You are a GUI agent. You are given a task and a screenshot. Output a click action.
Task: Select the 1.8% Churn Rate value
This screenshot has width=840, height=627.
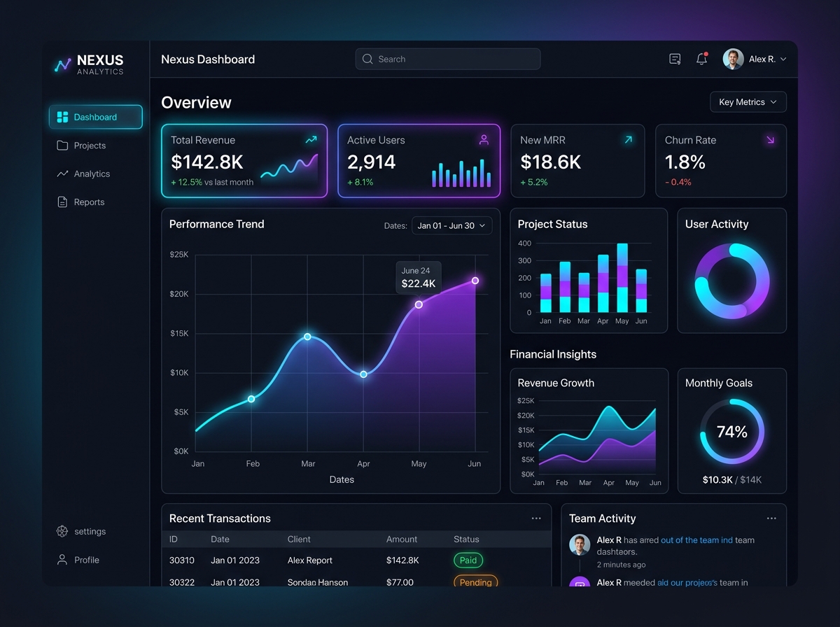point(685,162)
